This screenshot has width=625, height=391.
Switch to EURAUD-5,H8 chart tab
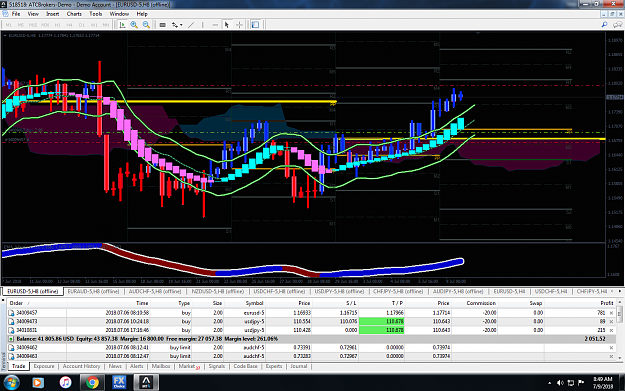[x=93, y=291]
